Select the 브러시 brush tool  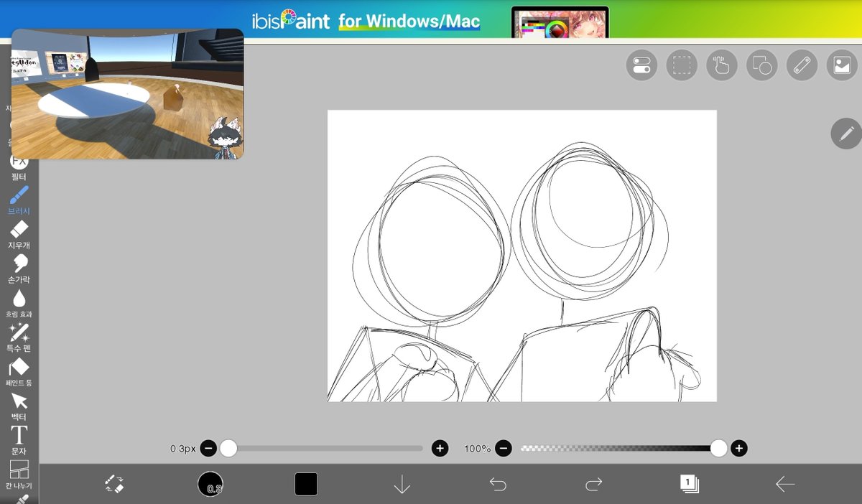click(x=19, y=201)
